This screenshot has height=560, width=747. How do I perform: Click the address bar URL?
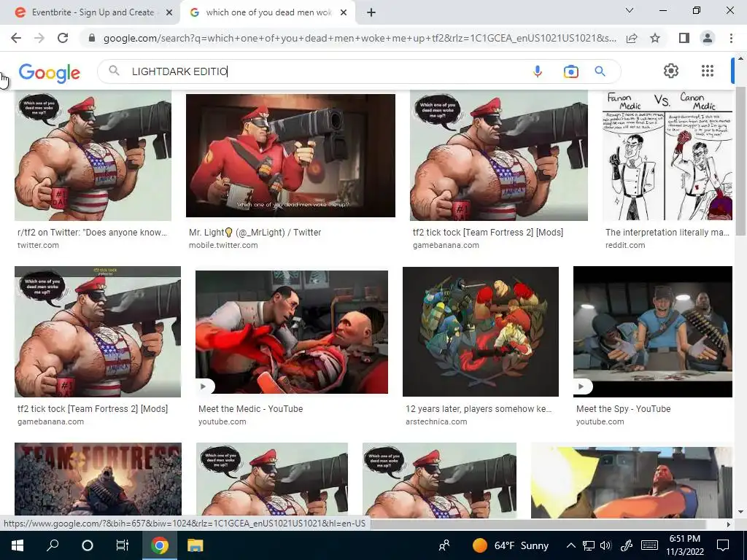tap(360, 38)
